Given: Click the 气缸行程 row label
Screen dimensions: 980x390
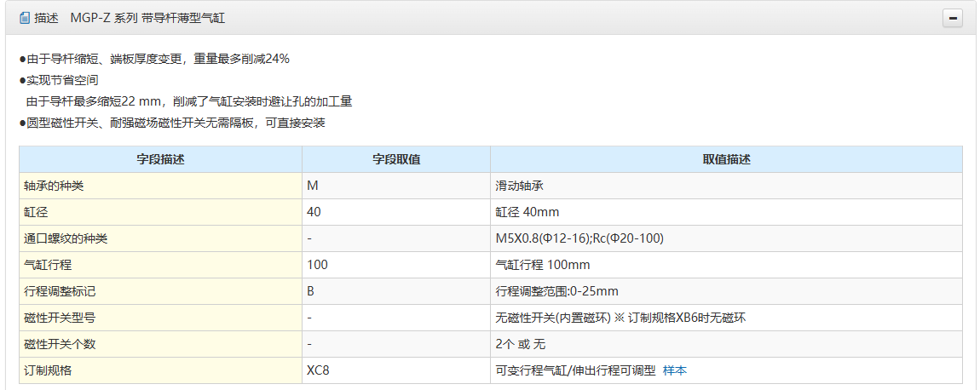Looking at the screenshot, I should pos(48,265).
